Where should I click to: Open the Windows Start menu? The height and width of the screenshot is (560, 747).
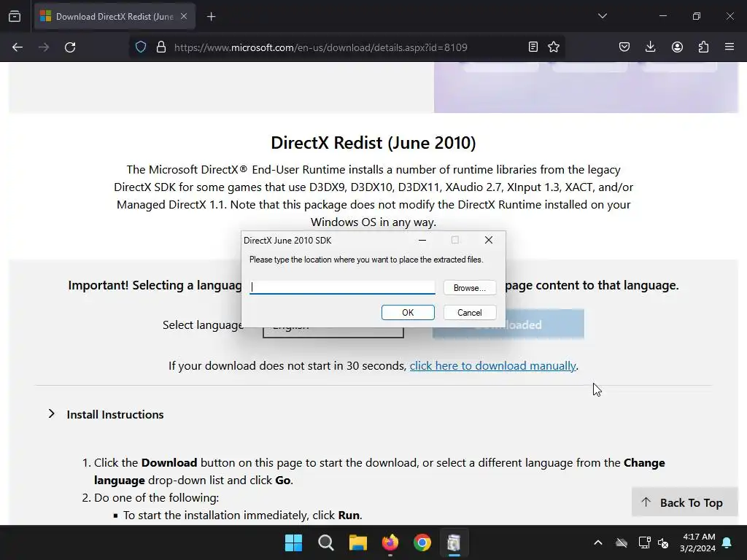point(293,542)
